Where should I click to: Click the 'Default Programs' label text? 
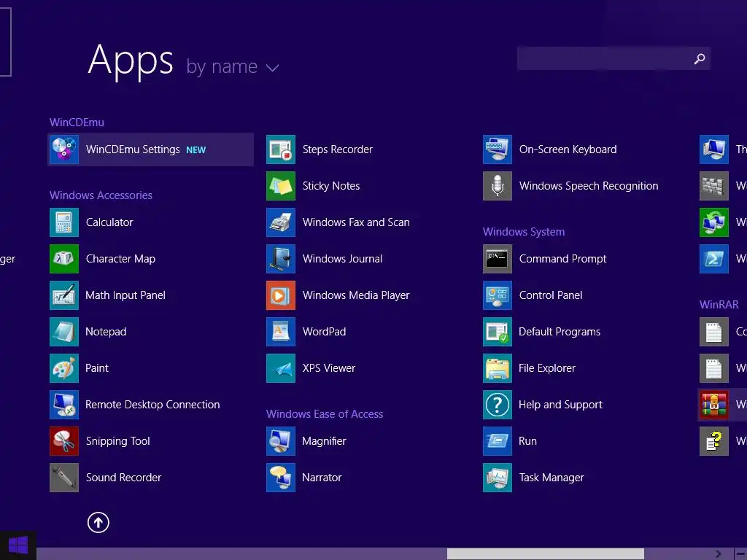pos(560,332)
